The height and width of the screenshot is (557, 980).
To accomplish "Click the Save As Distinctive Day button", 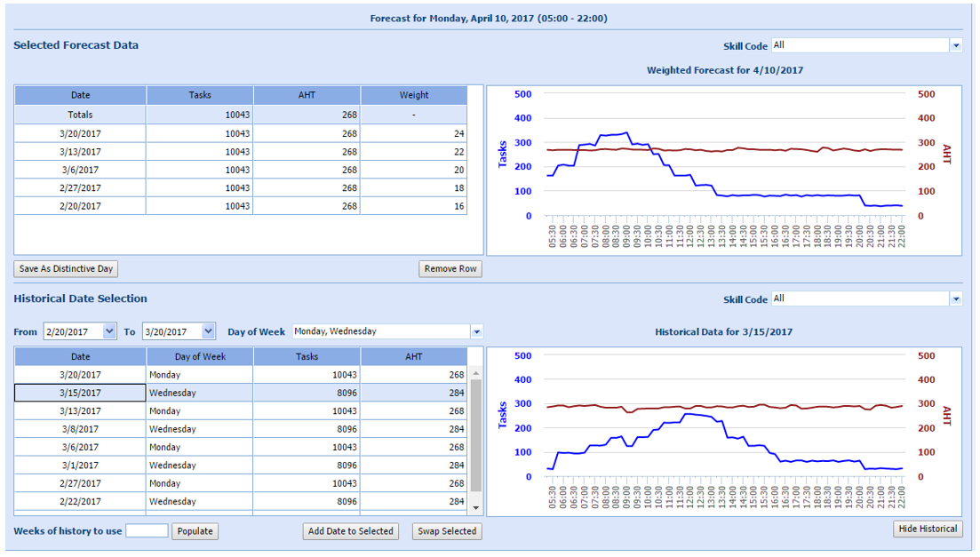I will click(67, 269).
